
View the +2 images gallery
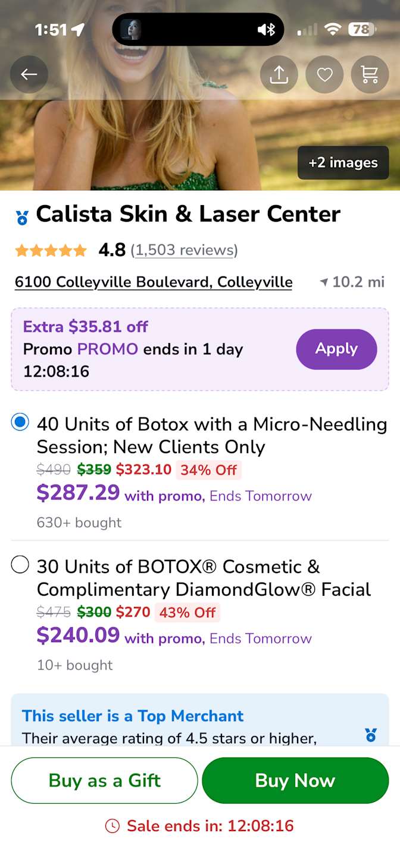coord(343,163)
